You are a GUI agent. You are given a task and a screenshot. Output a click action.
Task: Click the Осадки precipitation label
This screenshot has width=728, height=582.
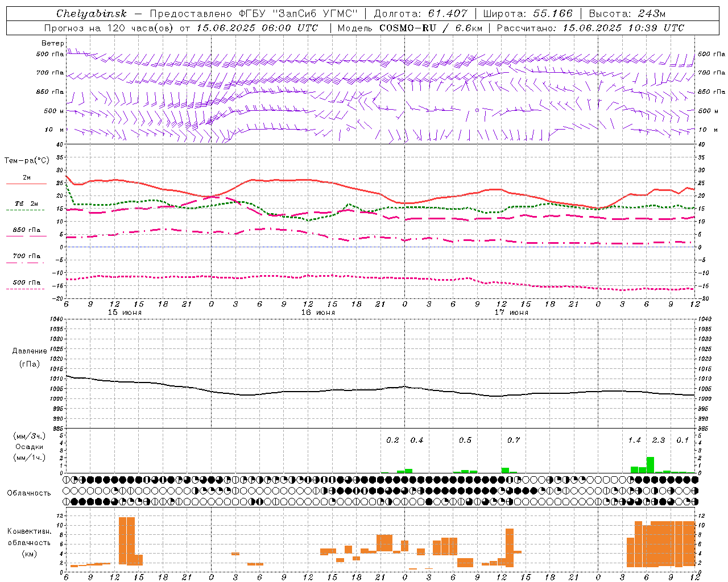pyautogui.click(x=29, y=447)
